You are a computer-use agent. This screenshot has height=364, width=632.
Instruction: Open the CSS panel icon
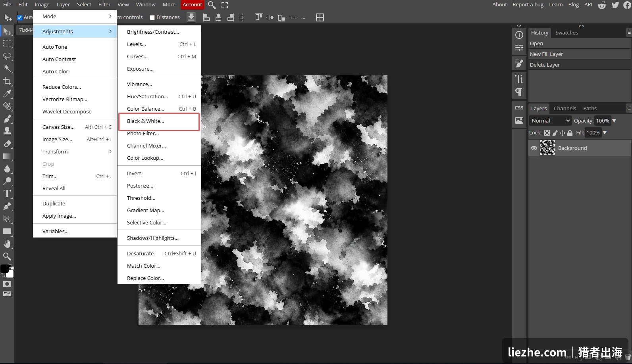click(x=519, y=108)
